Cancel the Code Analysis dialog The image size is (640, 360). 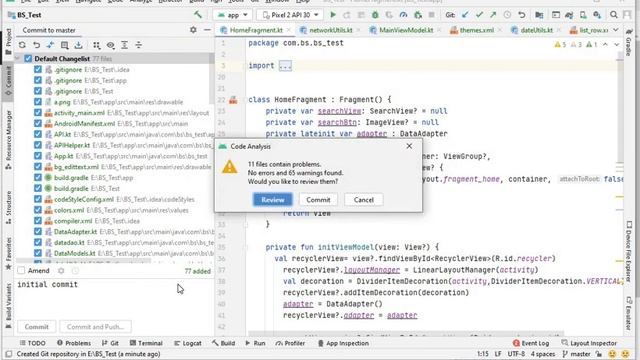click(x=364, y=200)
